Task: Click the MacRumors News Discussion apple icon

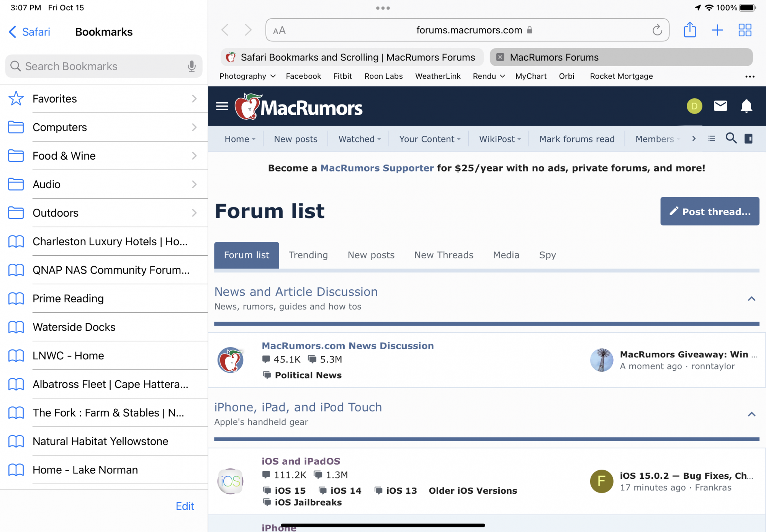Action: pos(231,360)
